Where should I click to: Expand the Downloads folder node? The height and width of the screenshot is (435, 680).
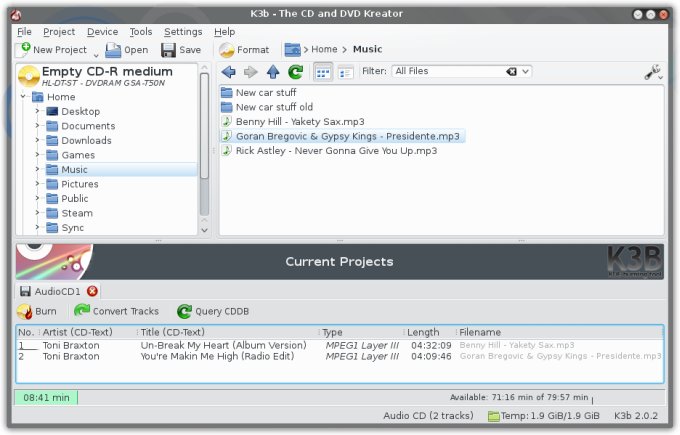37,140
